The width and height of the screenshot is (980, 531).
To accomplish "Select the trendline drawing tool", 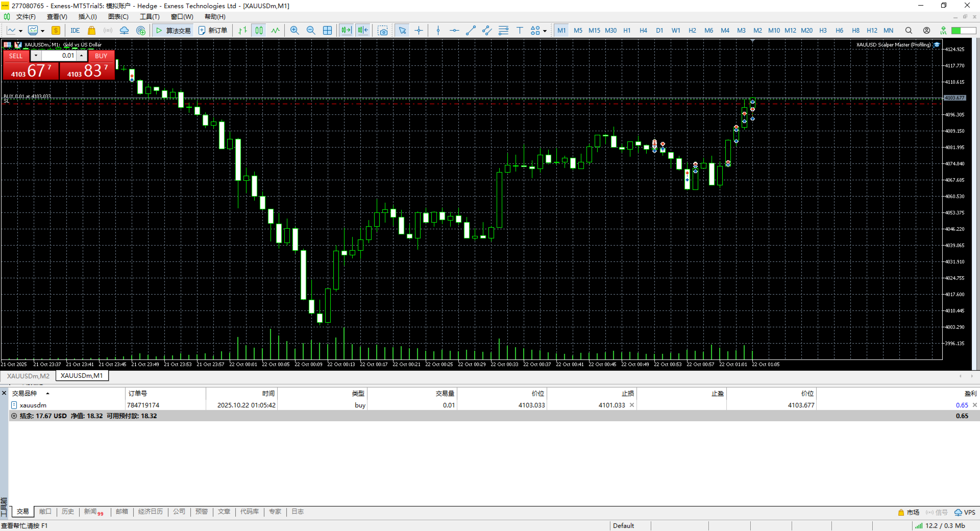I will [x=471, y=31].
